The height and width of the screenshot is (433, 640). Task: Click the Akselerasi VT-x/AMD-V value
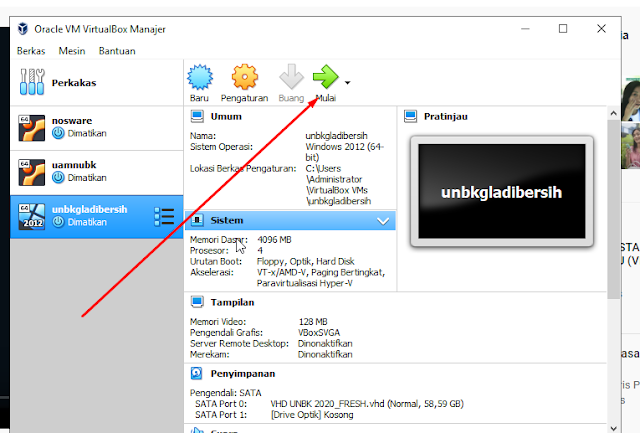[x=321, y=278]
